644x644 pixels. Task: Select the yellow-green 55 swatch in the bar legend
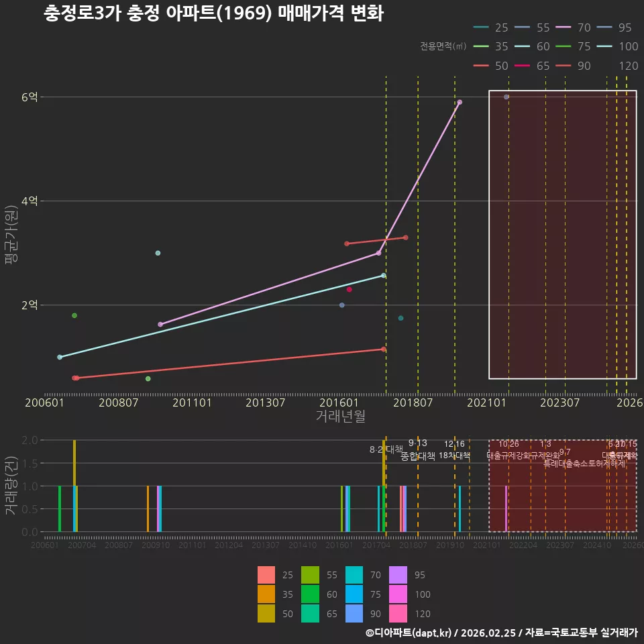(x=310, y=575)
